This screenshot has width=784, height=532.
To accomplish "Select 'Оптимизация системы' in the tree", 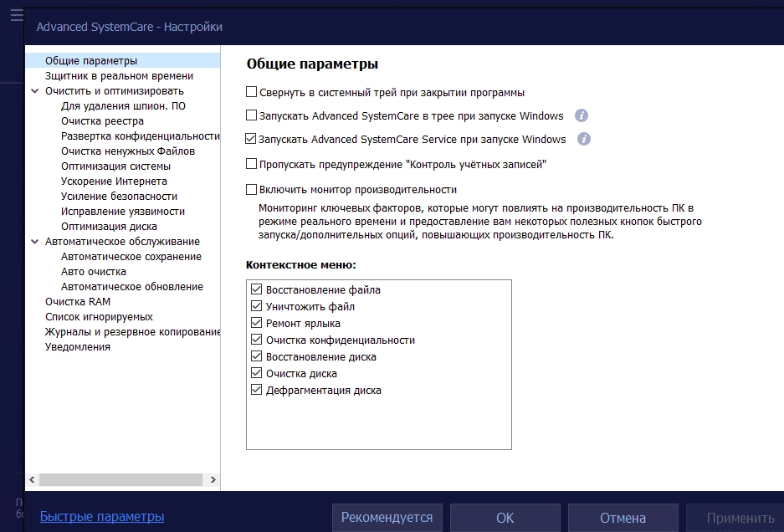I will pyautogui.click(x=115, y=166).
